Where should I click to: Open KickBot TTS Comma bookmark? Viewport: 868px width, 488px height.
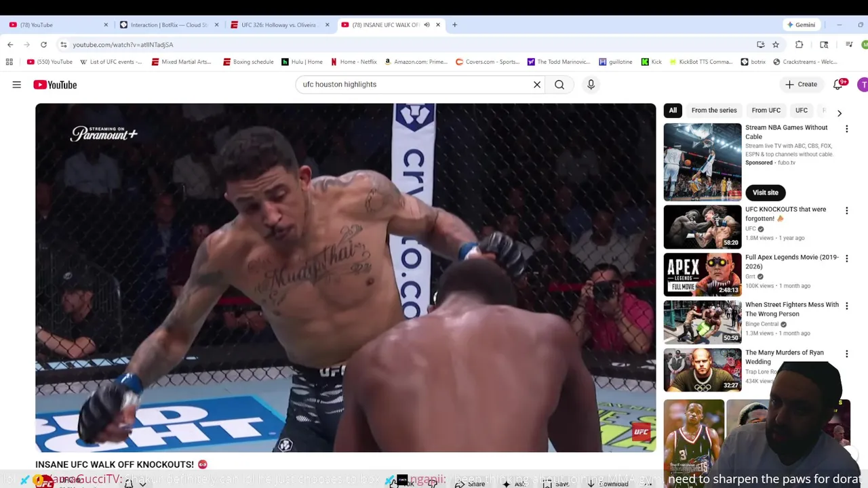(x=701, y=62)
